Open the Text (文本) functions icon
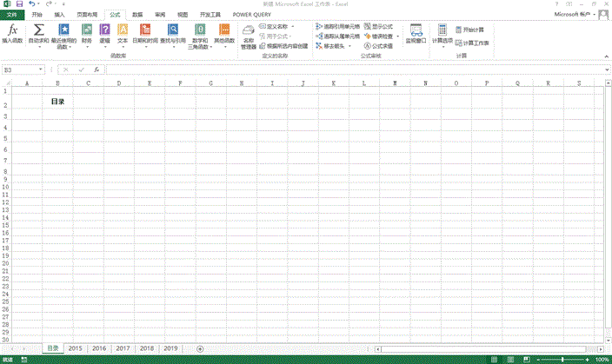Image resolution: width=612 pixels, height=364 pixels. [123, 30]
